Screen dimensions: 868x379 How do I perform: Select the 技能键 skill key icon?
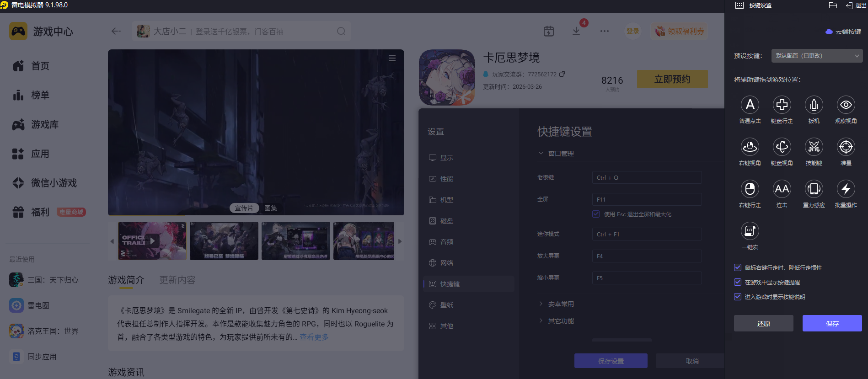pyautogui.click(x=814, y=147)
